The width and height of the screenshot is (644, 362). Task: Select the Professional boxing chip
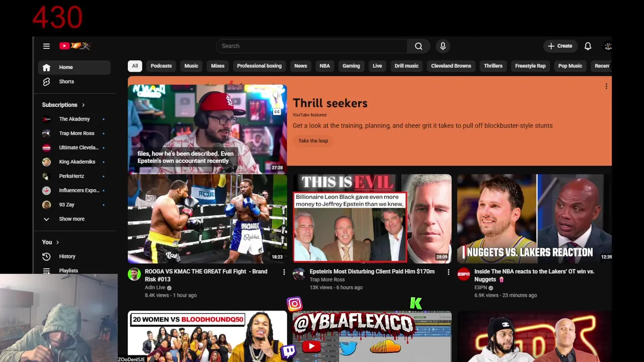(x=259, y=66)
